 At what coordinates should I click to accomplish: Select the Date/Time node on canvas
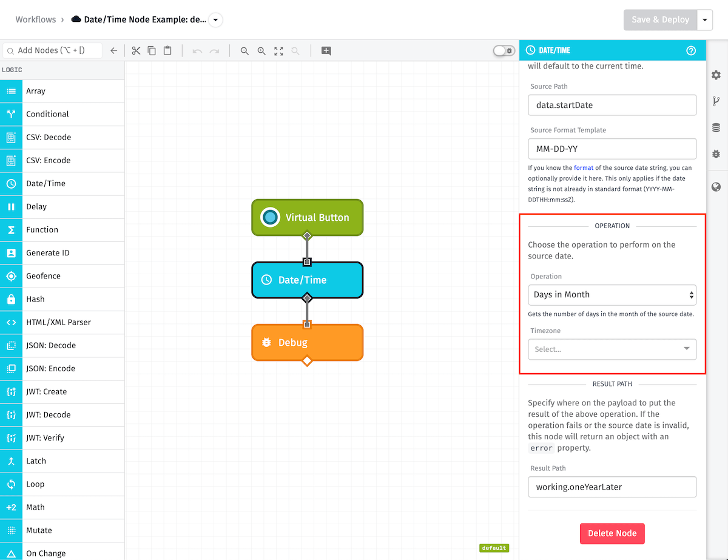(307, 280)
